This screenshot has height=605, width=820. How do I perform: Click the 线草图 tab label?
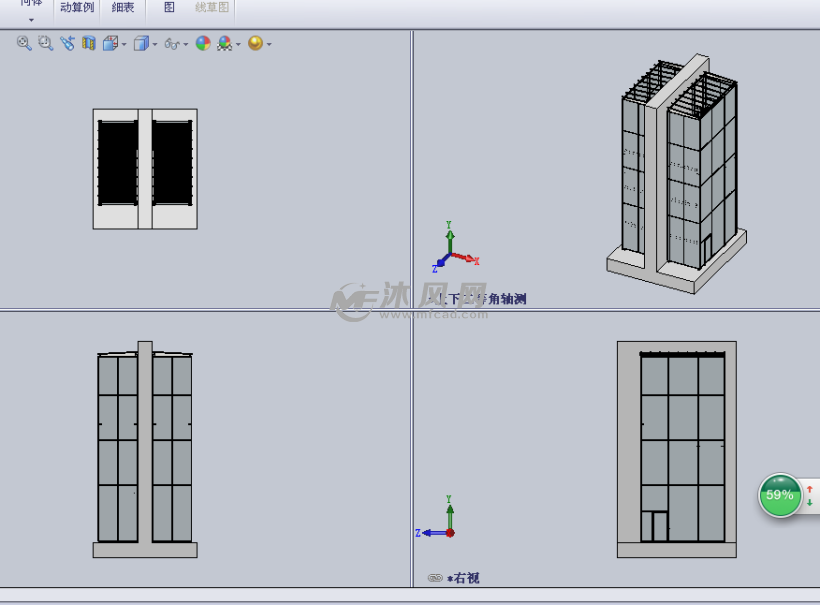(212, 8)
